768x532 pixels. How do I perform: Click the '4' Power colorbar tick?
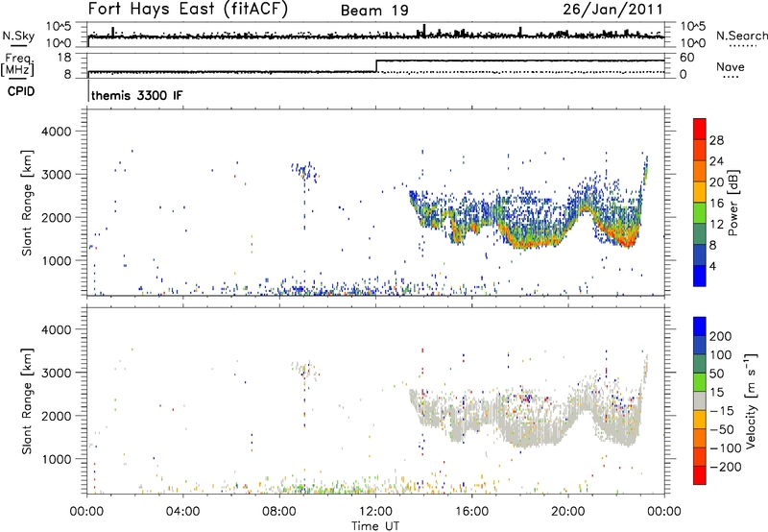pyautogui.click(x=713, y=267)
